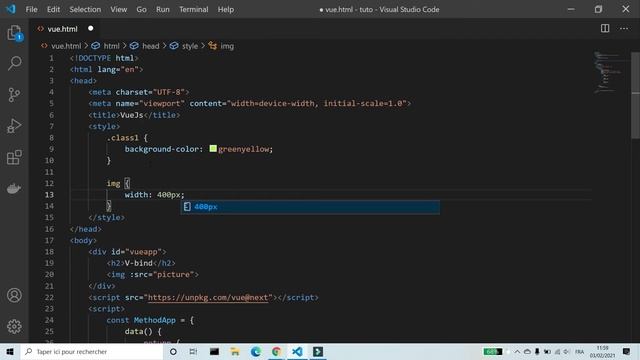Image resolution: width=640 pixels, height=360 pixels.
Task: Click the 'V-bind' heading text
Action: (x=138, y=263)
